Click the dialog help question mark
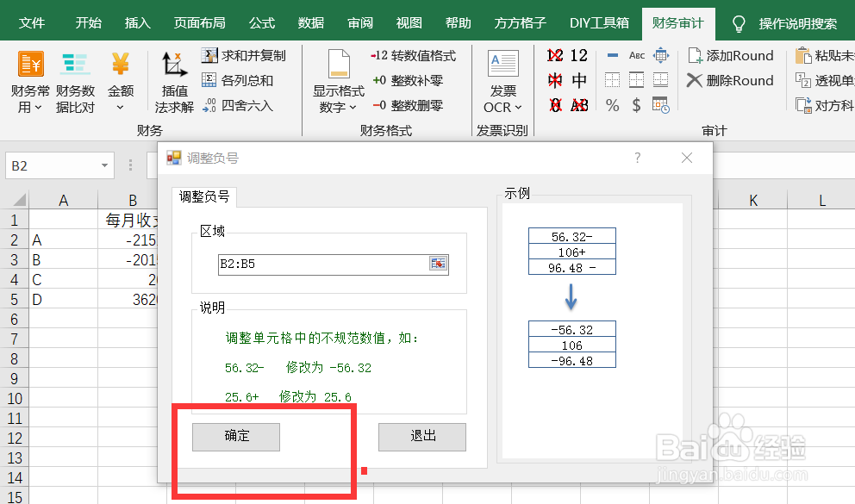 click(638, 158)
